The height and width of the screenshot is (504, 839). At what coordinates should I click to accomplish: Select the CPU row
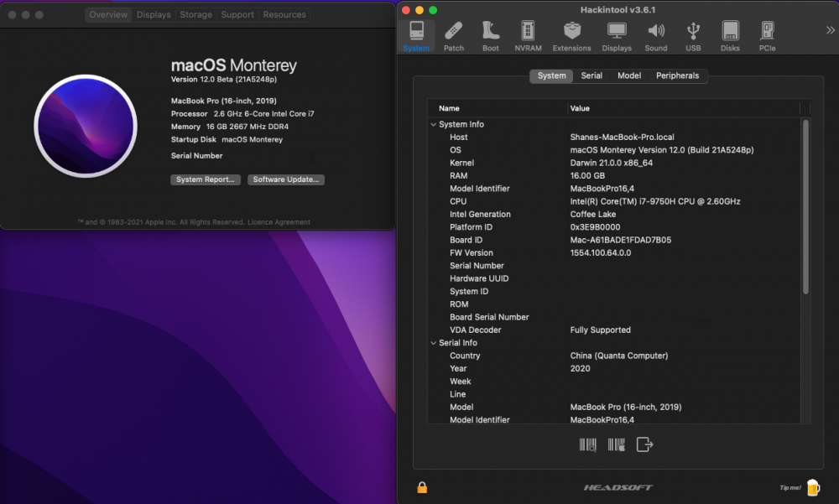click(614, 202)
